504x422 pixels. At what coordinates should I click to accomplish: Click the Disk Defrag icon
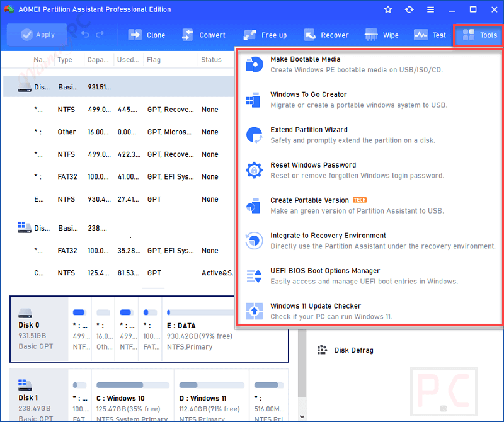pos(323,350)
